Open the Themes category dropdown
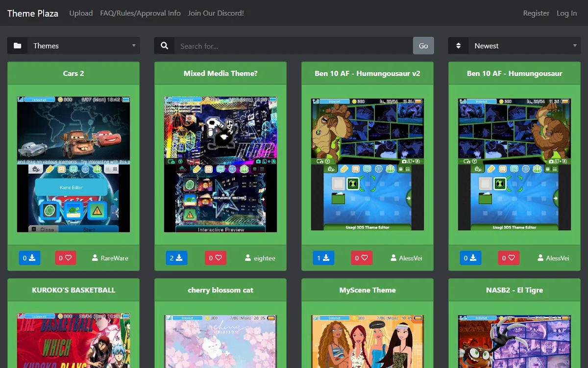588x368 pixels. (x=84, y=46)
